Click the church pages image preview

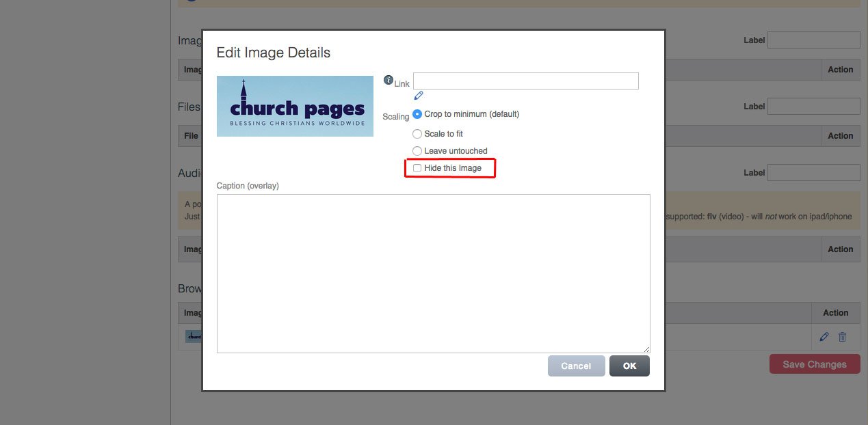pyautogui.click(x=295, y=106)
